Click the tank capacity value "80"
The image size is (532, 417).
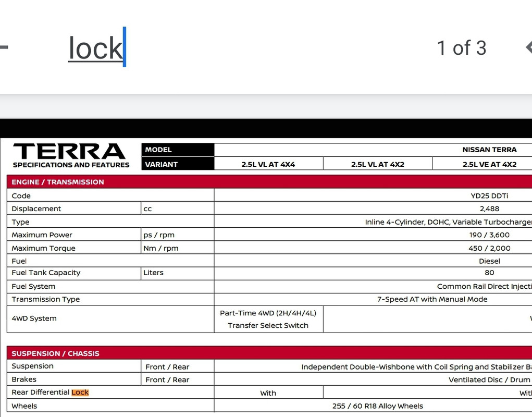click(x=489, y=273)
